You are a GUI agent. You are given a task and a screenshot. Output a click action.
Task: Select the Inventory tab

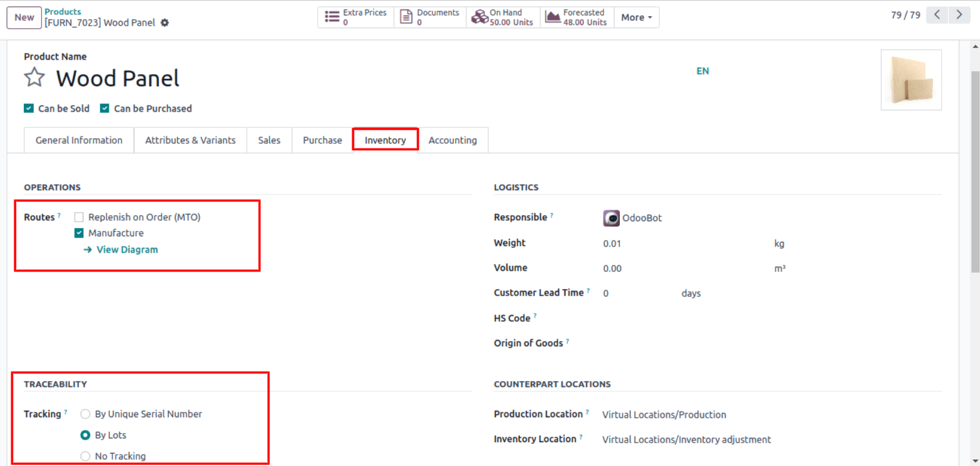click(386, 140)
